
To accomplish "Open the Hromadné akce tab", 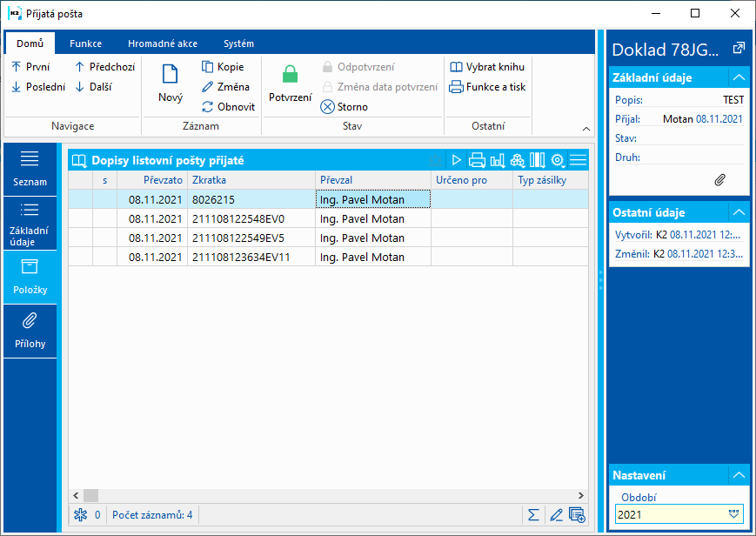I will click(162, 44).
